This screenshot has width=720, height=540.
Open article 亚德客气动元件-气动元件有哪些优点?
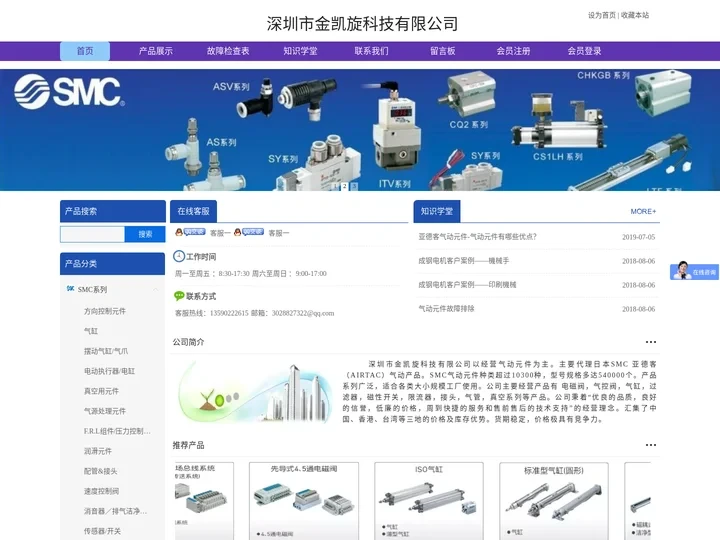(477, 236)
